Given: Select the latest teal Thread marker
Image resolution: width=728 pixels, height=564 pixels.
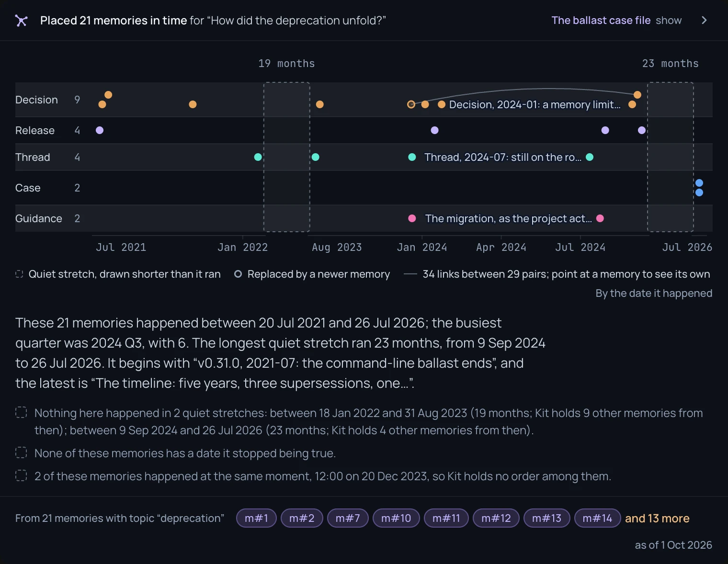Looking at the screenshot, I should (x=590, y=157).
